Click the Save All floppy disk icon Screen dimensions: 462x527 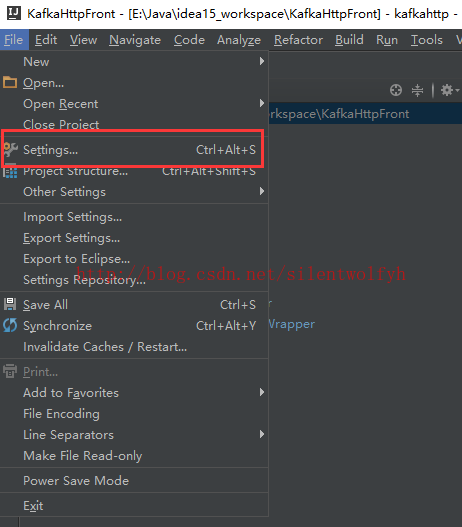pos(10,304)
